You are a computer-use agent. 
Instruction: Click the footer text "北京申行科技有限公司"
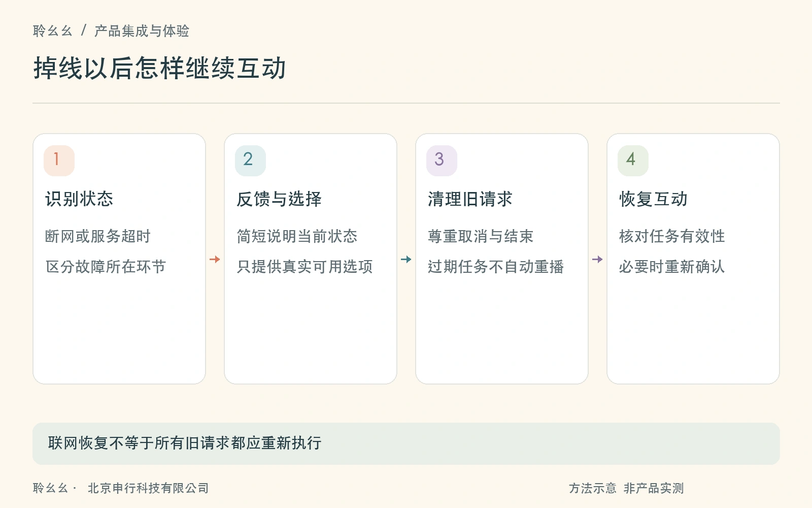[x=148, y=488]
